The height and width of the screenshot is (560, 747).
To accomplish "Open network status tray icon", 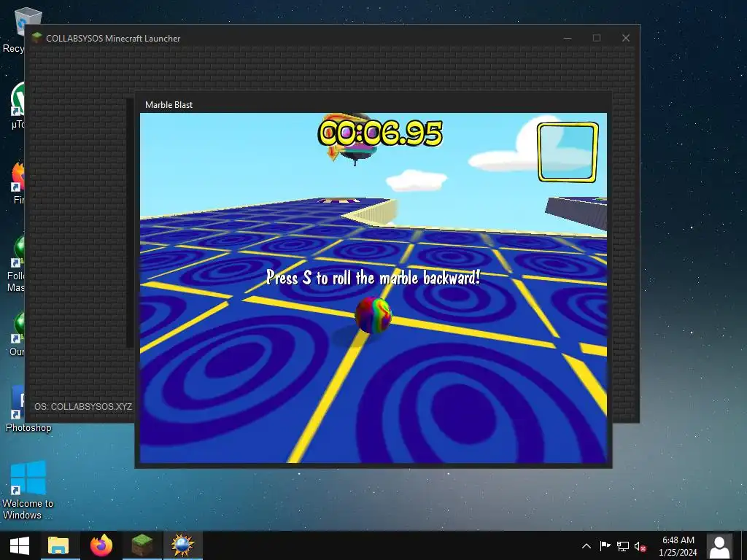I will [623, 546].
